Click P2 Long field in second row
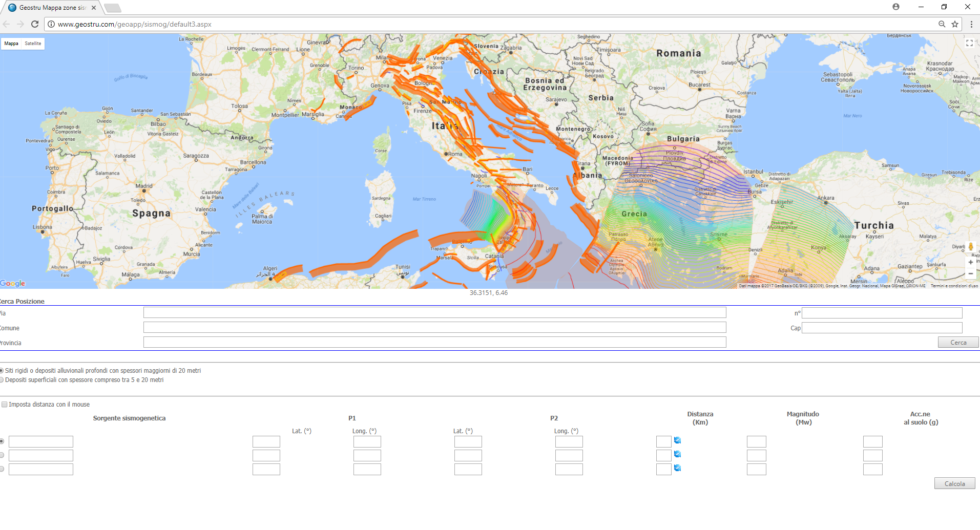 coord(569,455)
